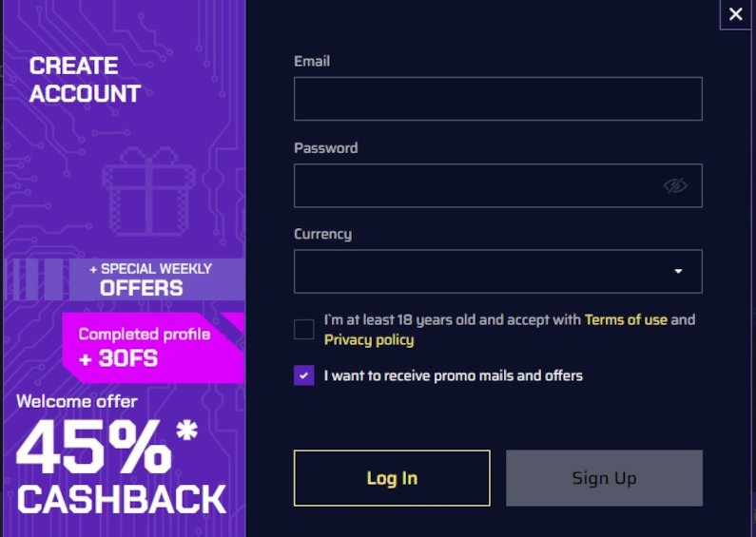This screenshot has height=537, width=756.
Task: Uncheck the promo mails and offers checkbox
Action: pyautogui.click(x=304, y=375)
